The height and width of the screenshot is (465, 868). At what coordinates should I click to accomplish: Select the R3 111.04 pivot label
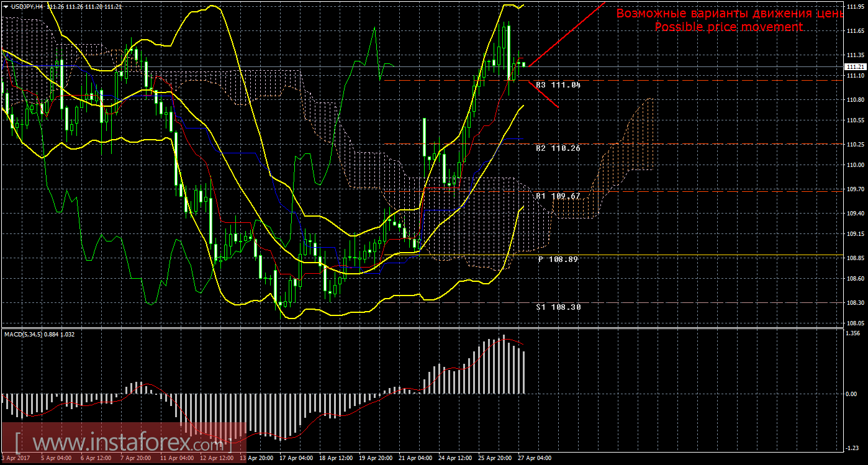coord(558,84)
